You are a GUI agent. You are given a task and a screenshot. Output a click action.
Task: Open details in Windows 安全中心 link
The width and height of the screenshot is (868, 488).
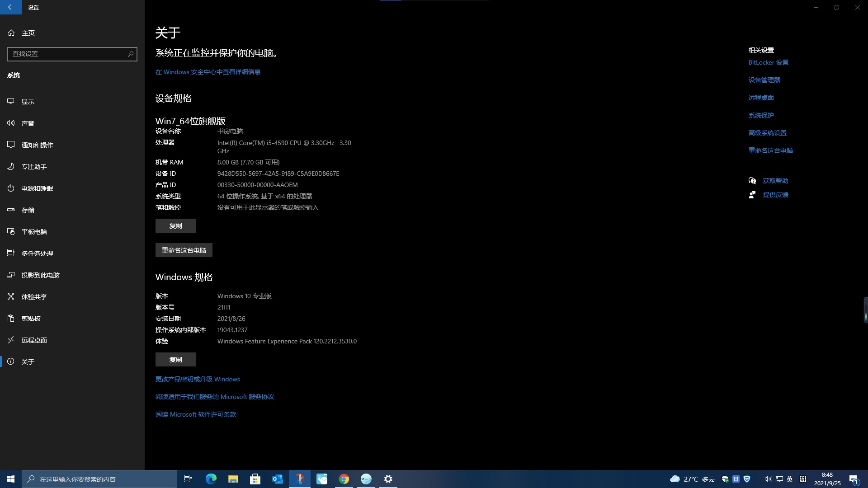click(208, 72)
